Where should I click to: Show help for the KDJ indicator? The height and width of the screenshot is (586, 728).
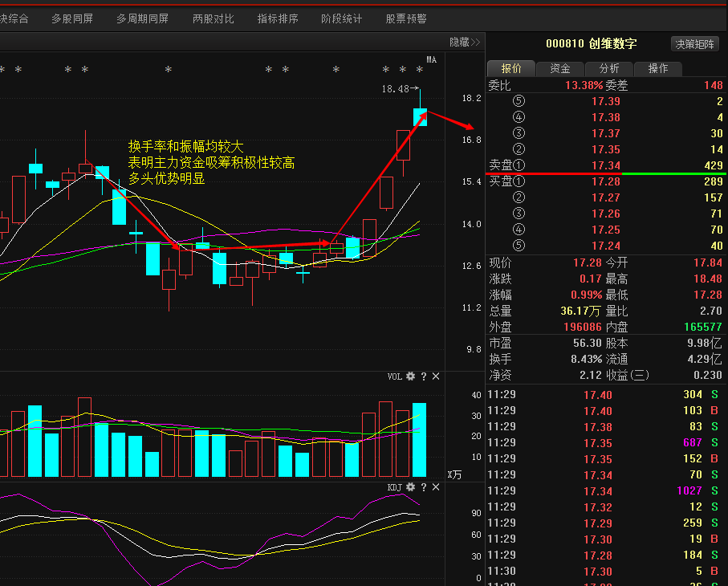(x=424, y=487)
